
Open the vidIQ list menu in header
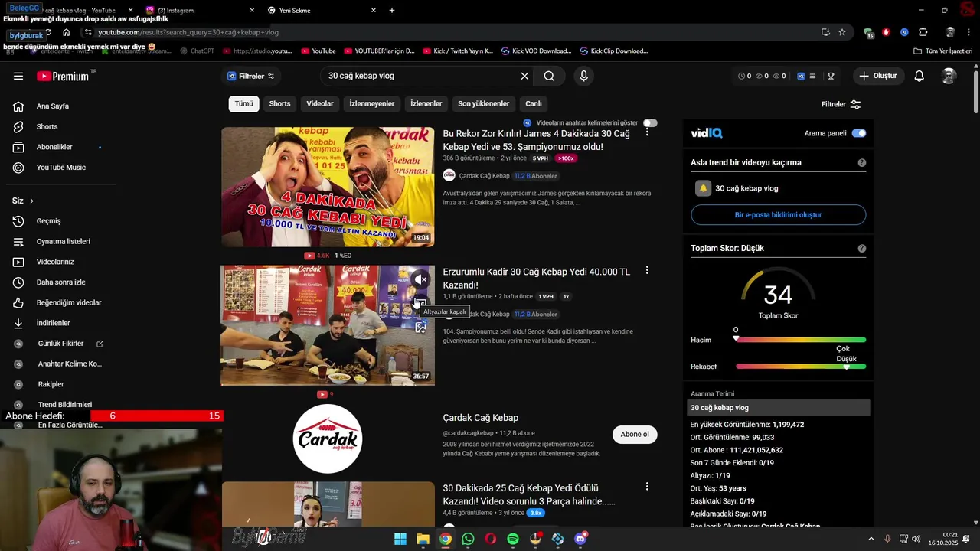click(x=812, y=76)
